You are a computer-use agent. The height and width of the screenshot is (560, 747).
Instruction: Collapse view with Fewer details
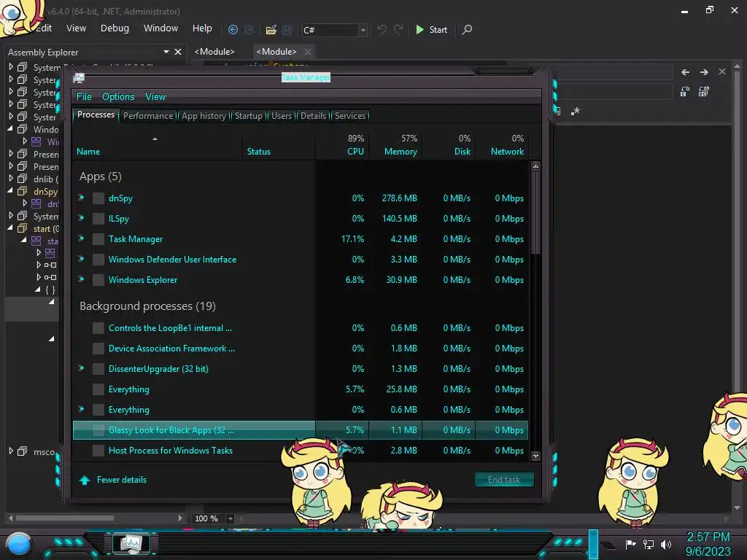coord(112,480)
